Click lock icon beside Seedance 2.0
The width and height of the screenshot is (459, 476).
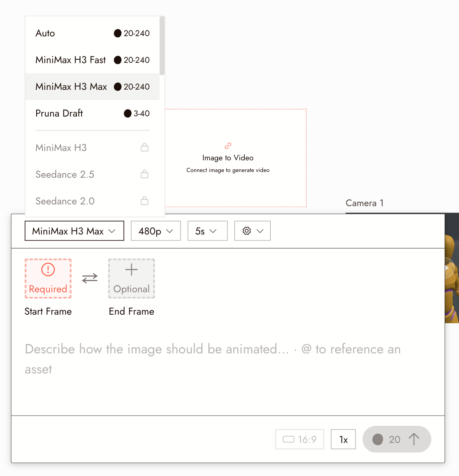pos(145,200)
